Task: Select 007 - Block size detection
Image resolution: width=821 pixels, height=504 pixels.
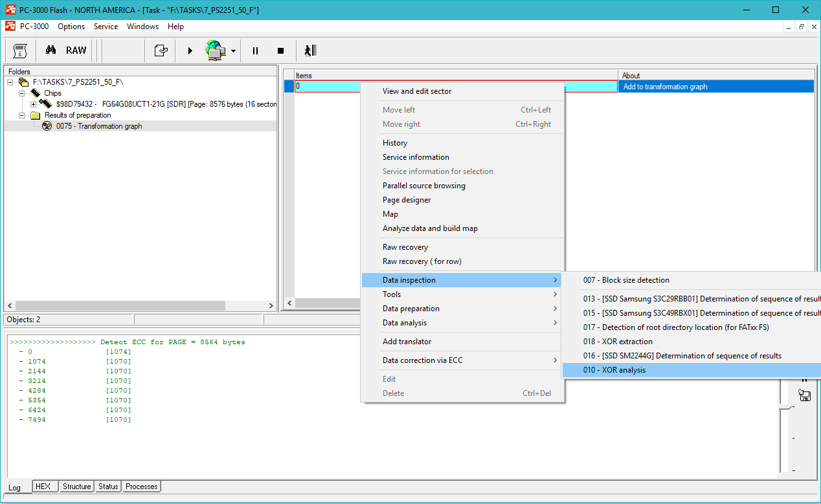Action: pos(692,280)
